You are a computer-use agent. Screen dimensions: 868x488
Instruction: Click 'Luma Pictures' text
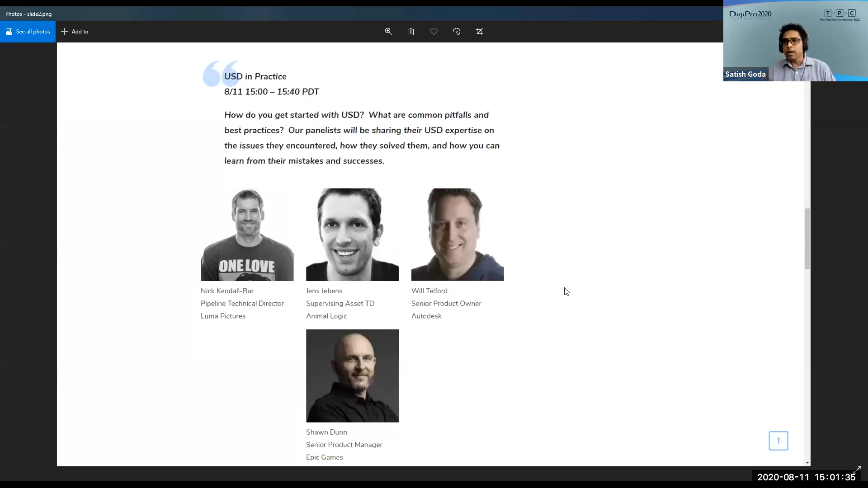223,316
